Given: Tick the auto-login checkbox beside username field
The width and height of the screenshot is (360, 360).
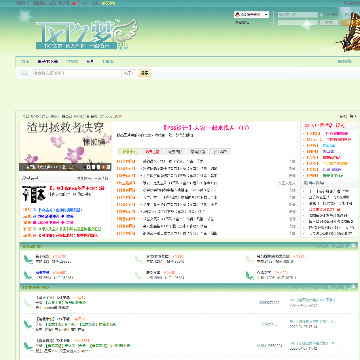Looking at the screenshot, I should 321,15.
